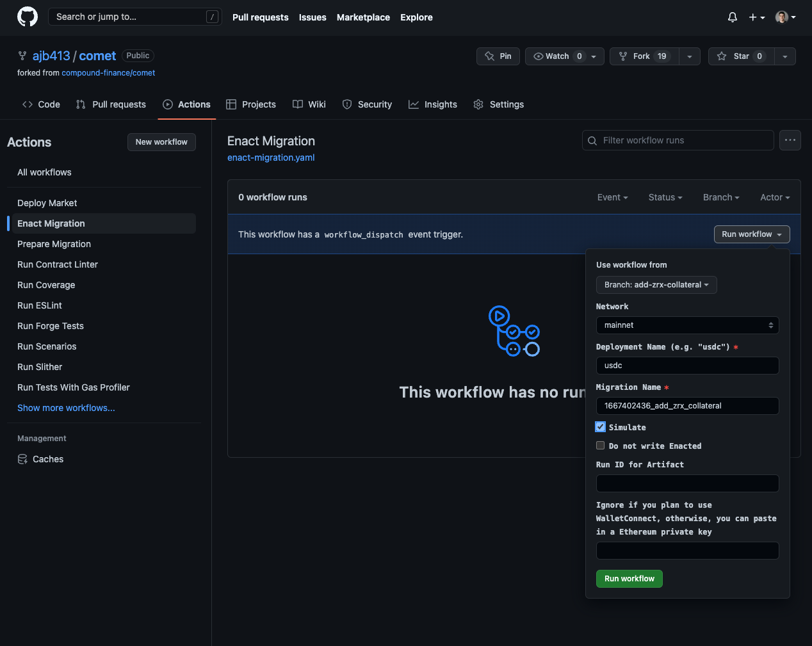Image resolution: width=812 pixels, height=646 pixels.
Task: Click the Migration Name input field
Action: coord(688,406)
